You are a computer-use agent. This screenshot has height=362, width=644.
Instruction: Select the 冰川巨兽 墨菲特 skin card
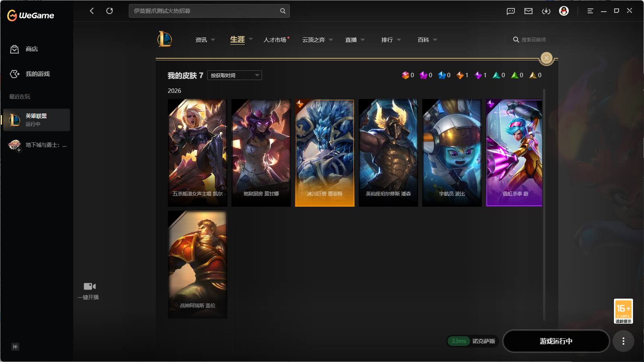click(325, 153)
